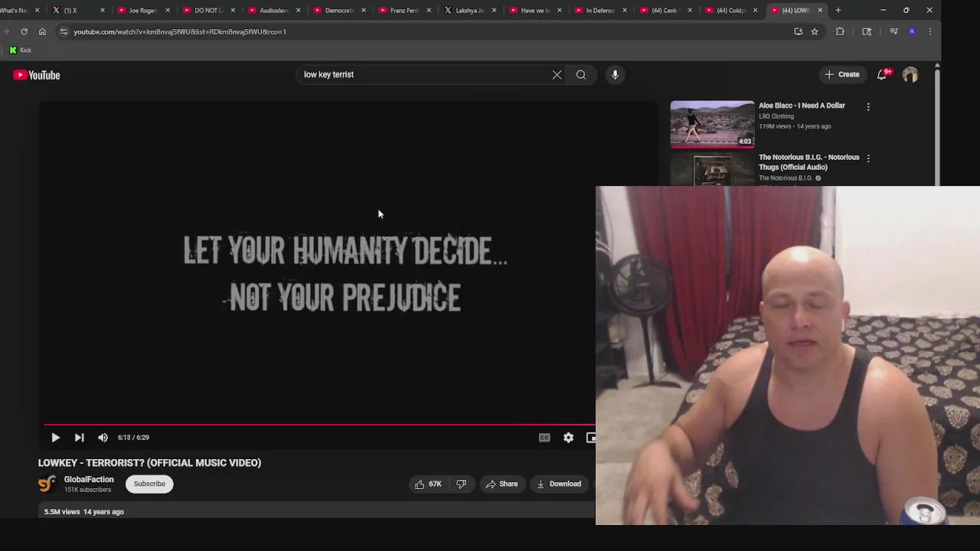View site information icon in address bar
This screenshot has height=551, width=980.
(64, 31)
